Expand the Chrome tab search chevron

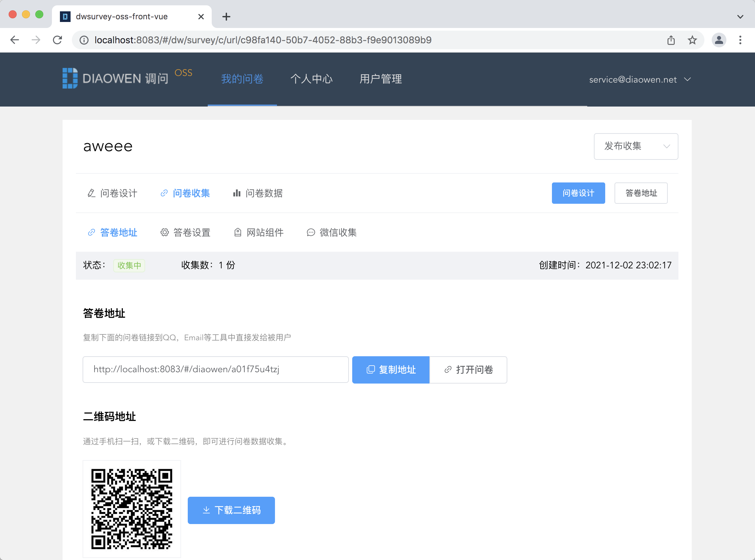(740, 17)
